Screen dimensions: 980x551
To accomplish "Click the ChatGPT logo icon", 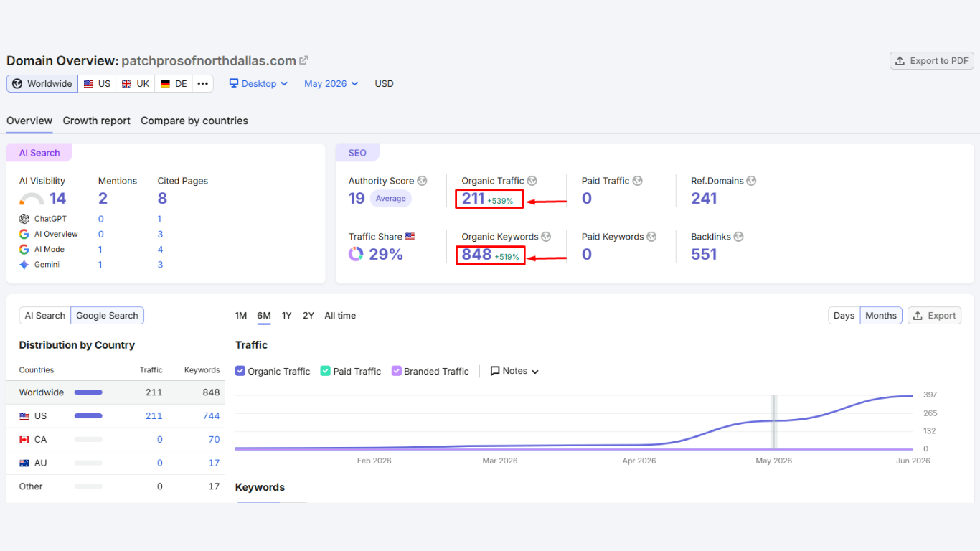I will (24, 219).
